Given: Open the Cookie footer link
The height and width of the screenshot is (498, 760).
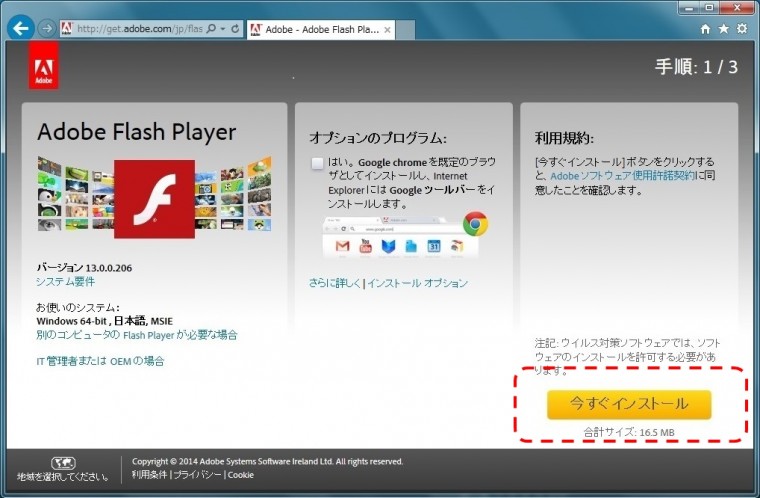Looking at the screenshot, I should point(241,475).
